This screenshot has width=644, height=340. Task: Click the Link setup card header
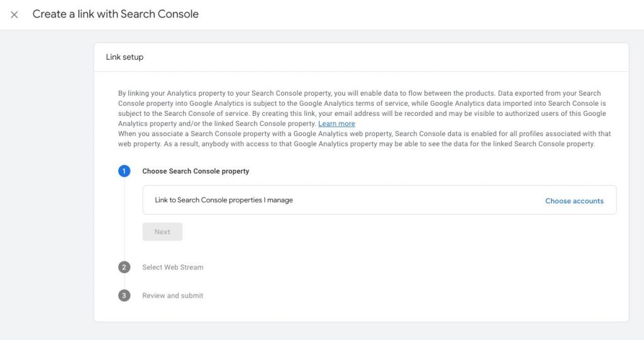coord(361,57)
